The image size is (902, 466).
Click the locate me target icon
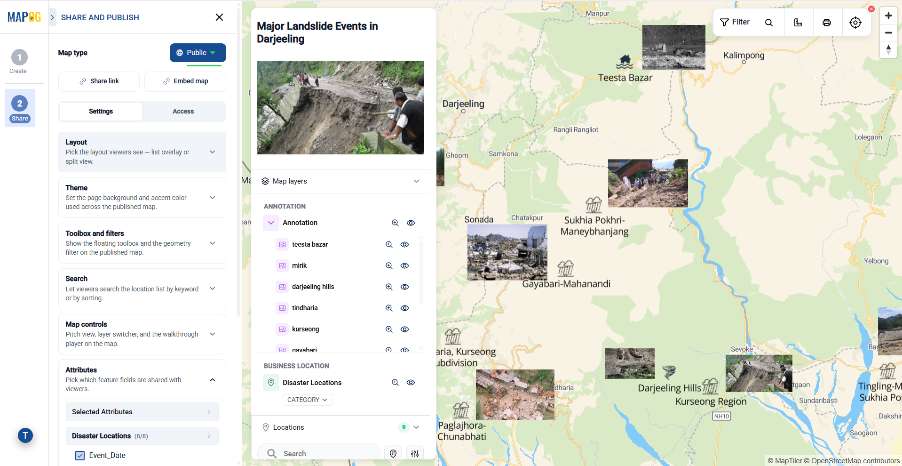tap(855, 22)
